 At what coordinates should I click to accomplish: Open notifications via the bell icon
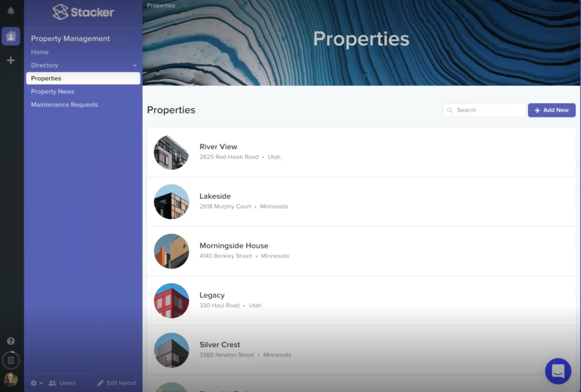click(x=11, y=11)
